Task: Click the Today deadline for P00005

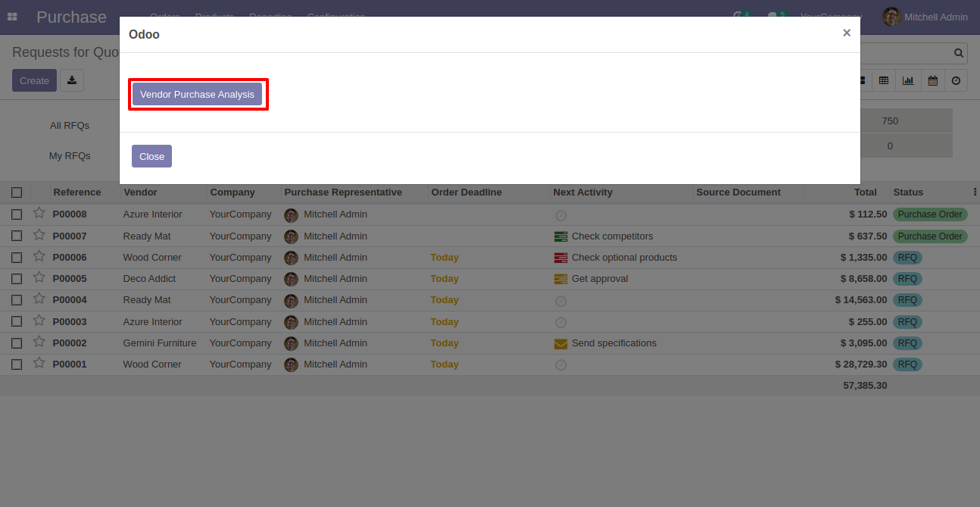Action: (x=445, y=279)
